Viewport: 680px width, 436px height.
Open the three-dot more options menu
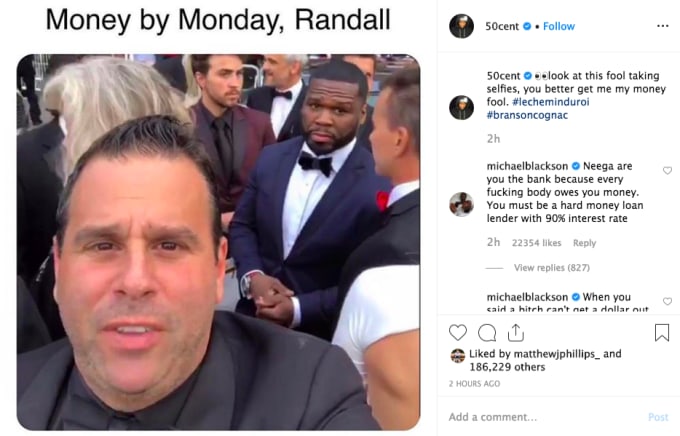pyautogui.click(x=663, y=26)
